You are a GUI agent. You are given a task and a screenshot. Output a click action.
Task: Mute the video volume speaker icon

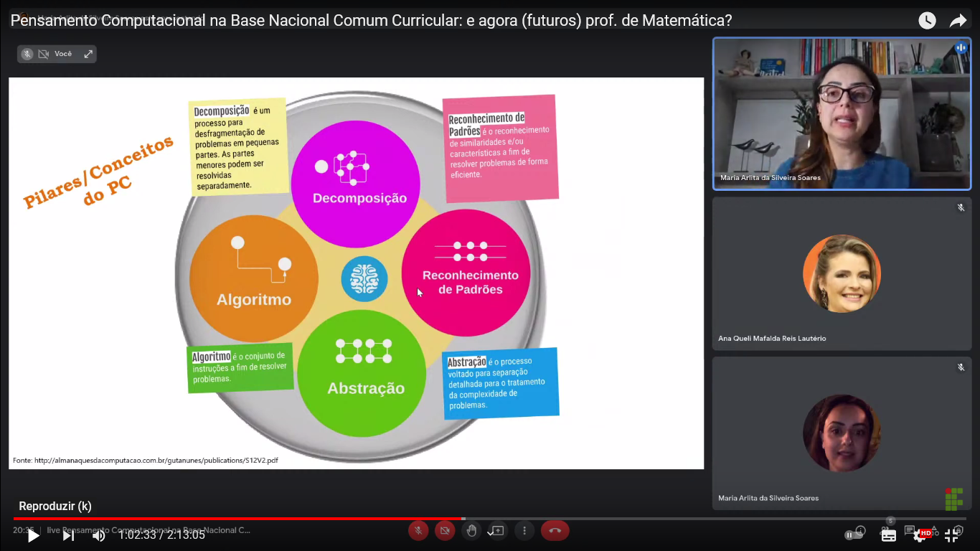(99, 535)
